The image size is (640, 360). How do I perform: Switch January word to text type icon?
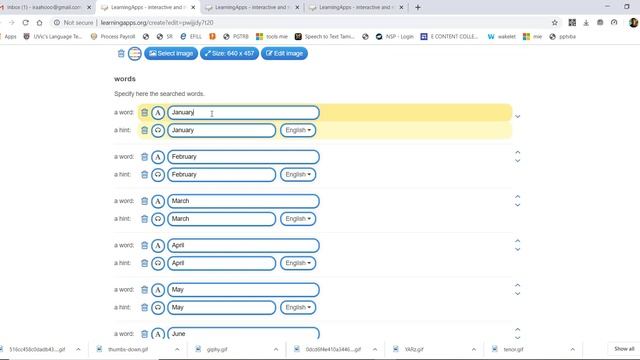[158, 113]
